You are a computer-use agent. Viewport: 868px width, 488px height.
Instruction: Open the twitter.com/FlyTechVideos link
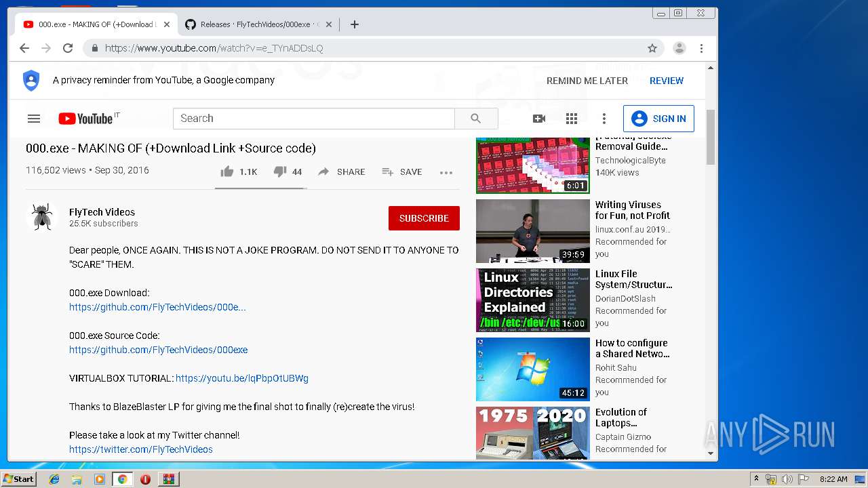coord(141,449)
